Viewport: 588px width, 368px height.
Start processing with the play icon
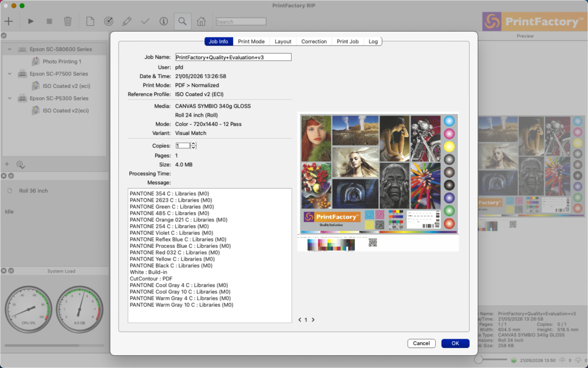[31, 21]
